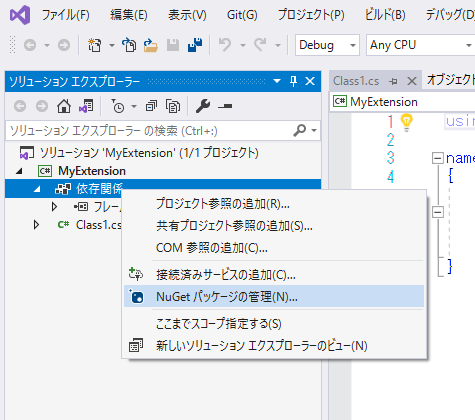The width and height of the screenshot is (475, 420).
Task: Choose 共有プロジェクト参照の追加(S)... from context menu
Action: (x=274, y=226)
